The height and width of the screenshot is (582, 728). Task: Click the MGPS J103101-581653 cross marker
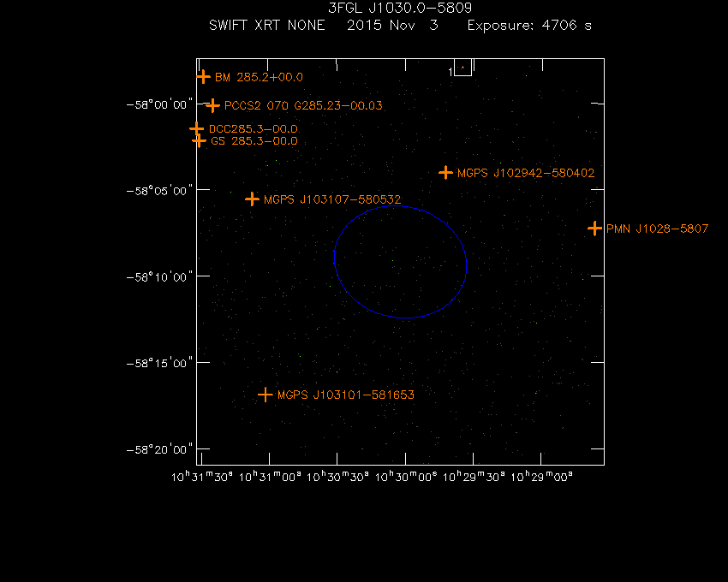[266, 395]
